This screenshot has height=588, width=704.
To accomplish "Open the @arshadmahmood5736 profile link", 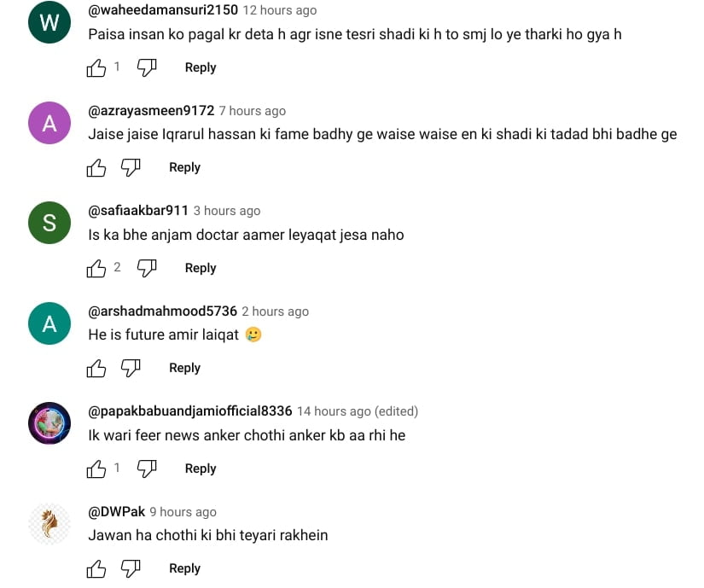I will coord(162,311).
